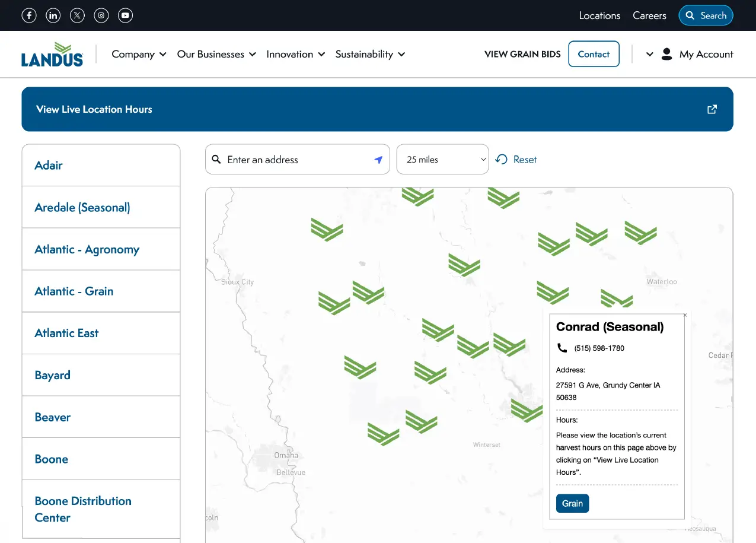Click the blue navigation arrow in address search
The width and height of the screenshot is (756, 543).
pos(378,160)
